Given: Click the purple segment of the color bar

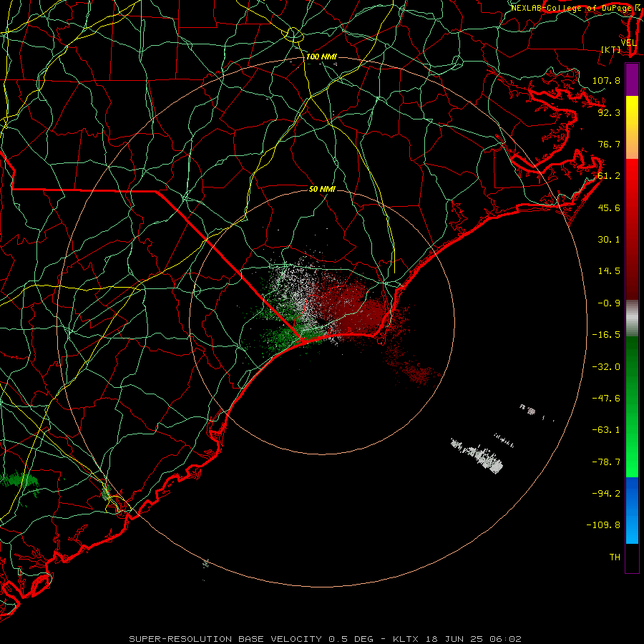Looking at the screenshot, I should pos(632,79).
